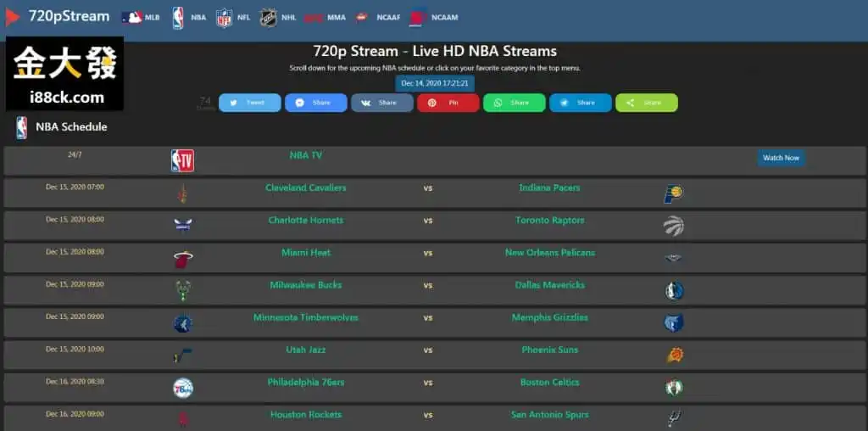Pin the page with Pinterest button

448,103
